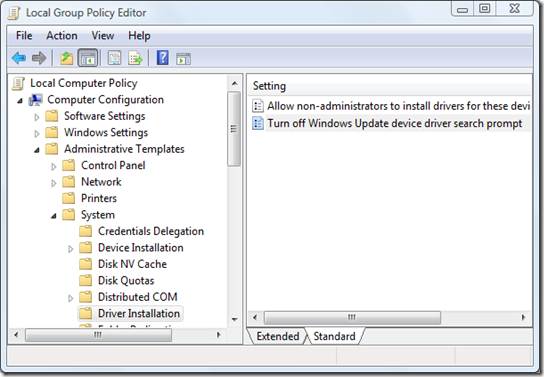The width and height of the screenshot is (544, 377).
Task: Click the tree pane scroll right arrow
Action: pos(219,335)
